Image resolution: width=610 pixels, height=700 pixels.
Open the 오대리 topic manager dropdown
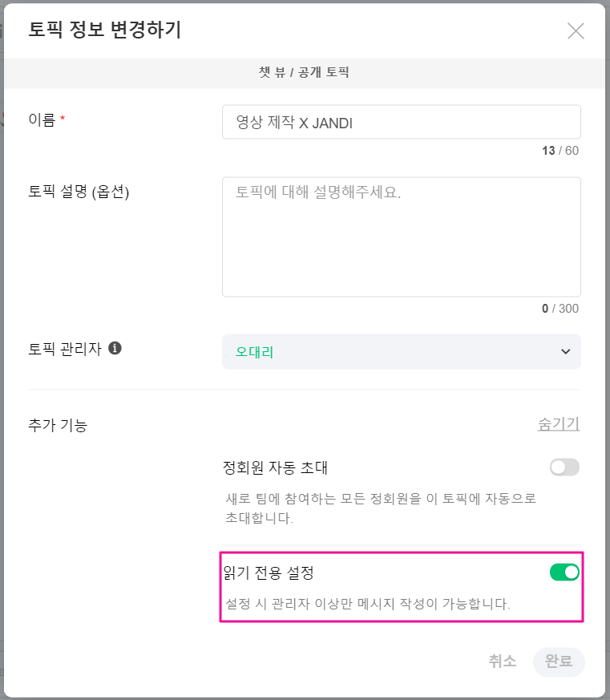(x=401, y=351)
